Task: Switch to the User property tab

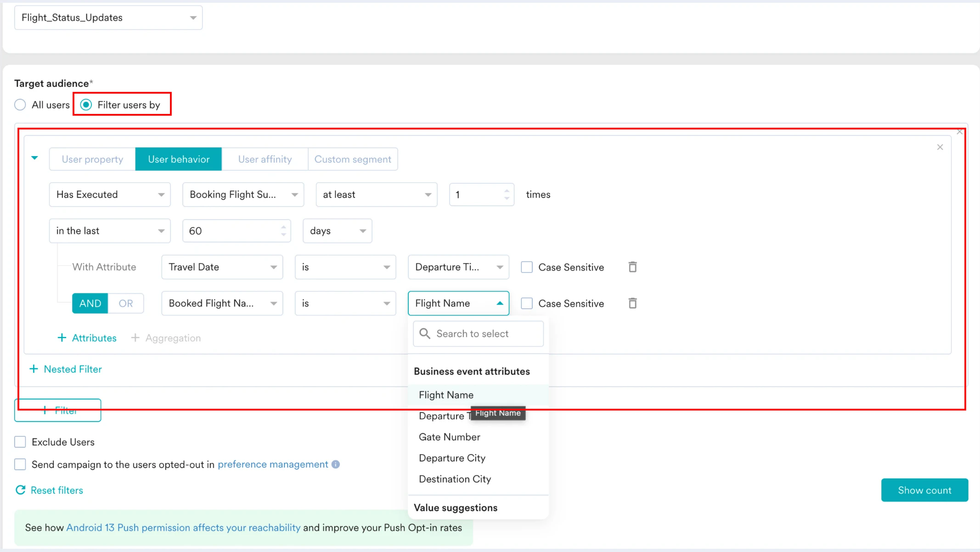Action: click(92, 159)
